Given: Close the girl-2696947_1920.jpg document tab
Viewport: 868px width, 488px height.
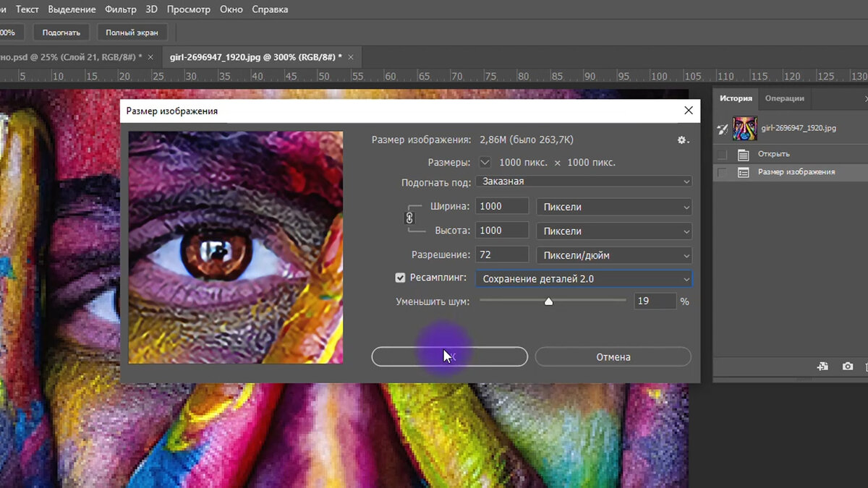Looking at the screenshot, I should (x=352, y=56).
